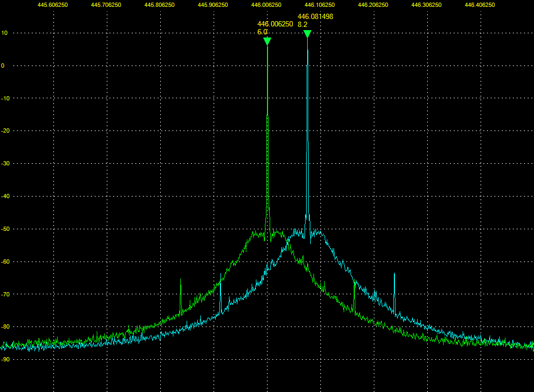Select the -70 level axis label
Viewport: 534px width, 392px height.
tap(5, 294)
